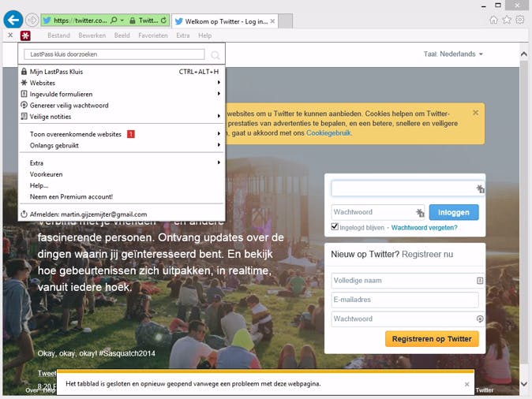The image size is (532, 399).
Task: Click the browser forward arrow button
Action: pos(32,21)
